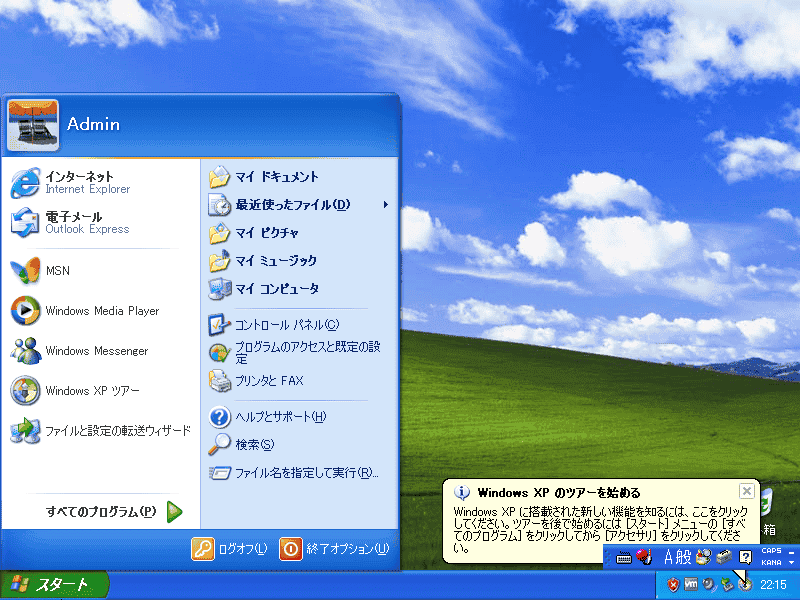
Task: Start Windows Media Player
Action: pyautogui.click(x=101, y=311)
